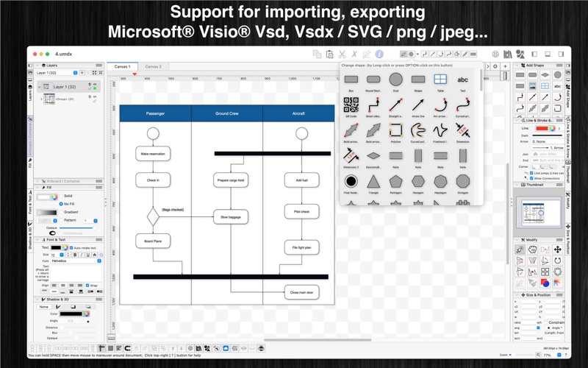The width and height of the screenshot is (588, 368).
Task: Open the red Line color swatch
Action: [543, 128]
